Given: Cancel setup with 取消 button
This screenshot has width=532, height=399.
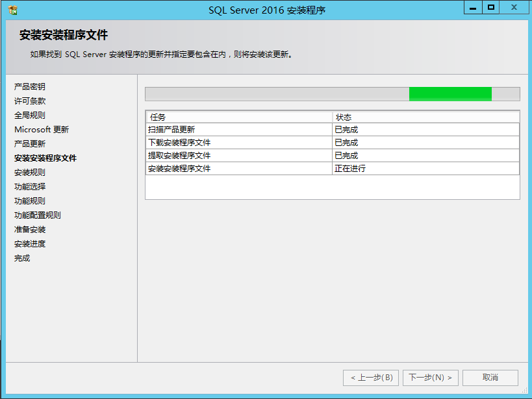Looking at the screenshot, I should tap(490, 378).
